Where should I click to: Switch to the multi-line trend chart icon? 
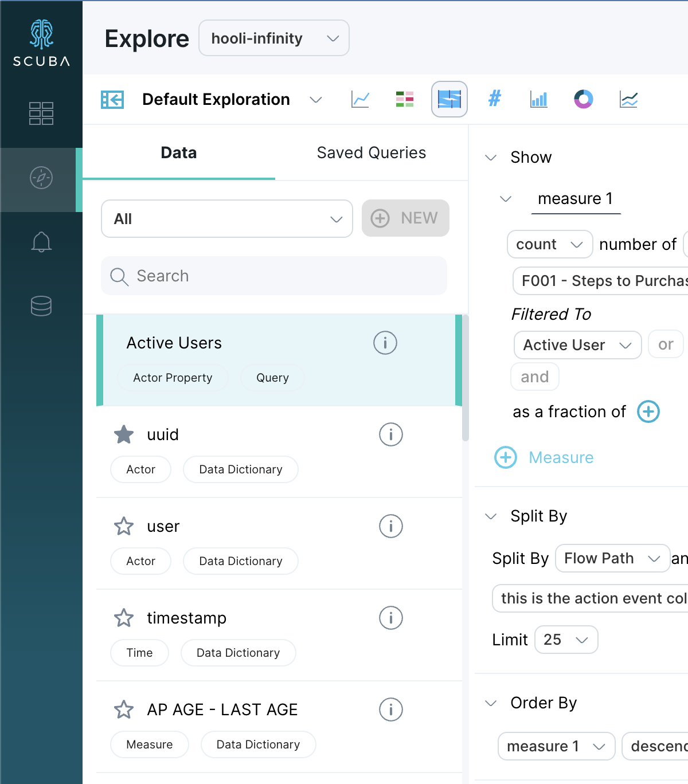pos(628,99)
